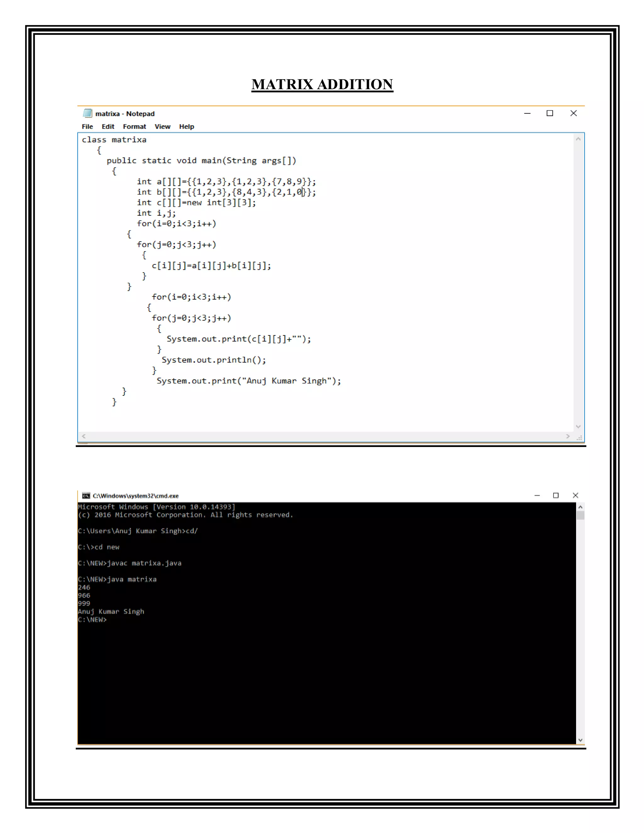
Task: Open the File menu in Notepad
Action: [87, 127]
